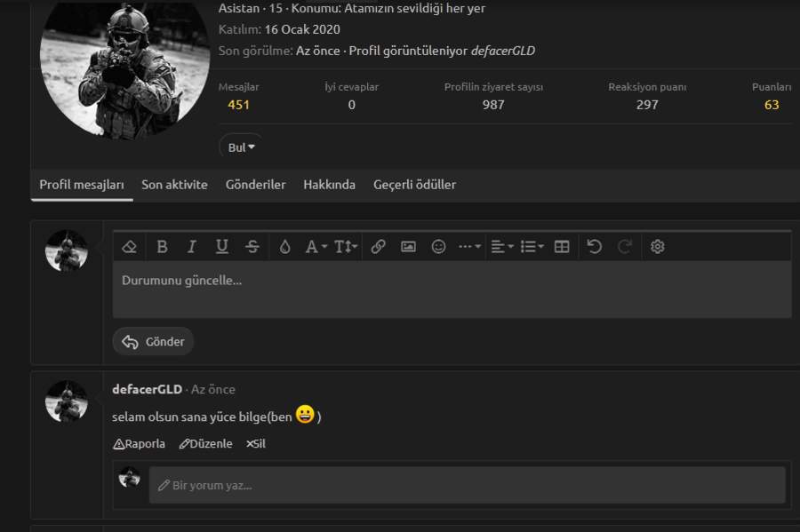Click into the 'Durumunu güncelle...' text area
The height and width of the screenshot is (532, 800).
pyautogui.click(x=452, y=290)
